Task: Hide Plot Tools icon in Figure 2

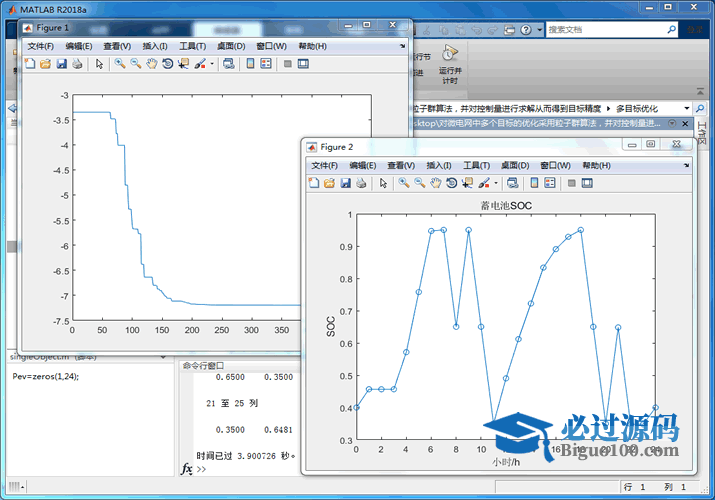Action: click(571, 183)
